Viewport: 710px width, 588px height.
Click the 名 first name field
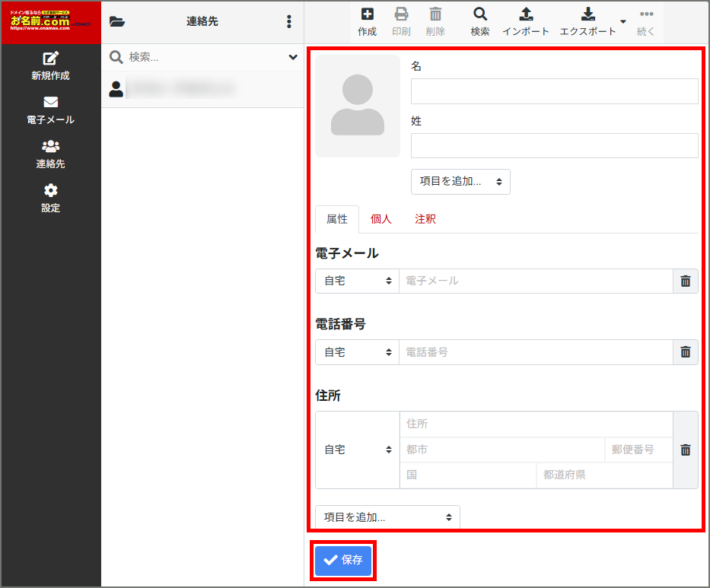[x=554, y=91]
